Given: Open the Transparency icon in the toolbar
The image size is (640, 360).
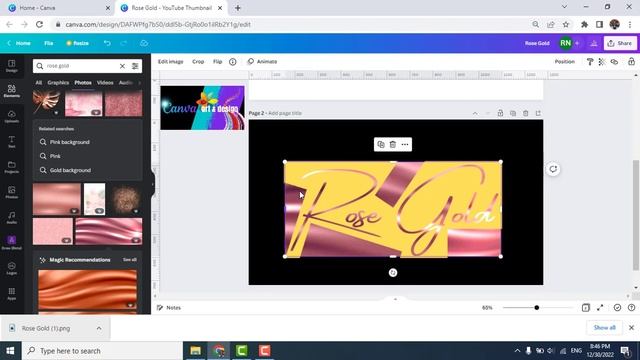Looking at the screenshot, I should pos(602,62).
